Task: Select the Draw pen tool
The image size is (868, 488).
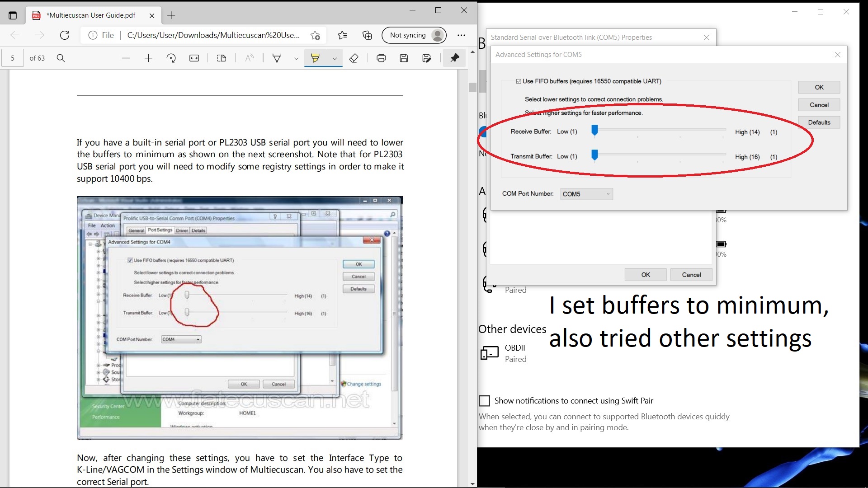Action: click(x=277, y=58)
